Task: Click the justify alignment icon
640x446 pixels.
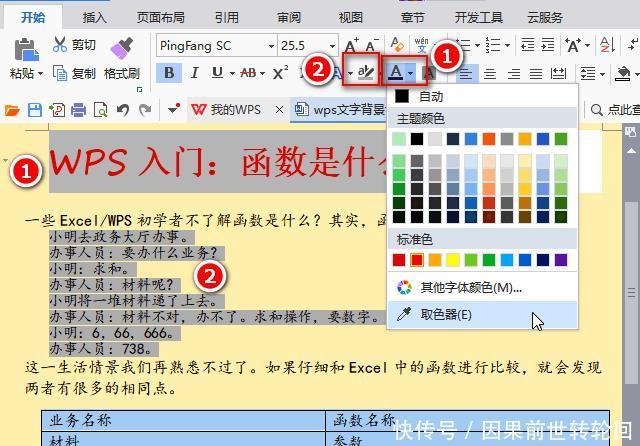Action: coord(536,74)
